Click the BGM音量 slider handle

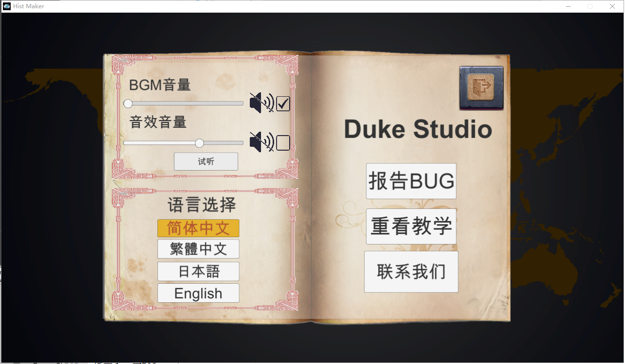[128, 104]
